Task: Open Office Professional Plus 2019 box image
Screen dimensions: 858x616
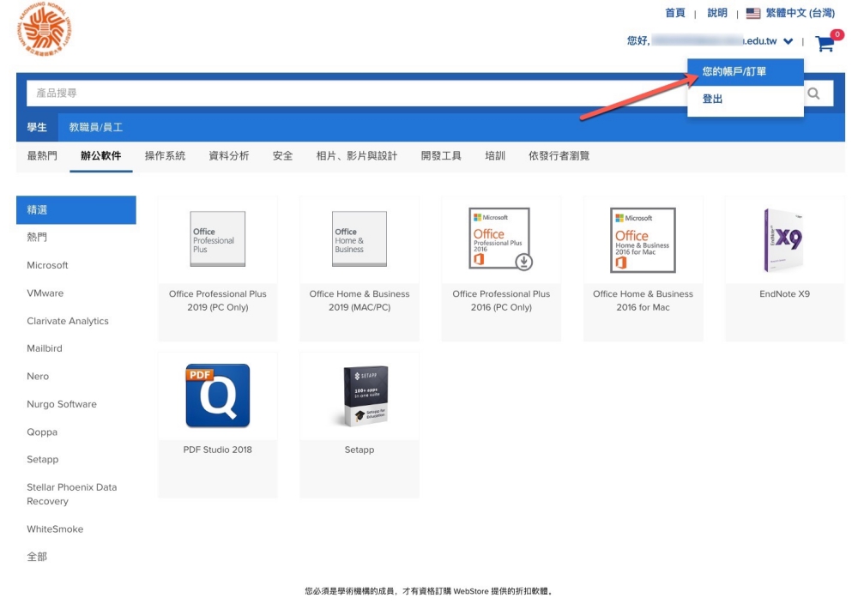Action: (218, 239)
